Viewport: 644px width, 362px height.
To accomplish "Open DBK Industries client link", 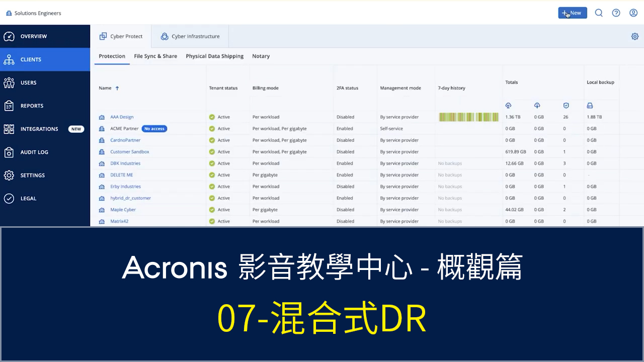I will tap(125, 163).
